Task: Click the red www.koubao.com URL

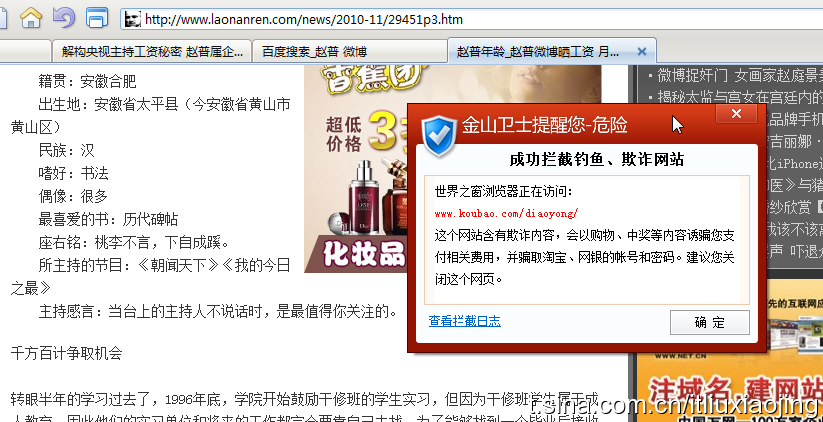Action: [x=507, y=213]
